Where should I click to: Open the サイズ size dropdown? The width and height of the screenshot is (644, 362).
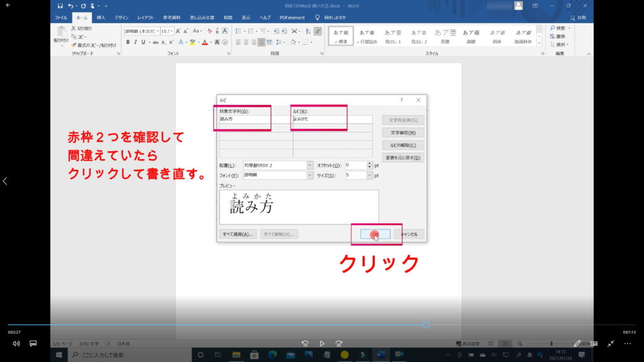[368, 176]
